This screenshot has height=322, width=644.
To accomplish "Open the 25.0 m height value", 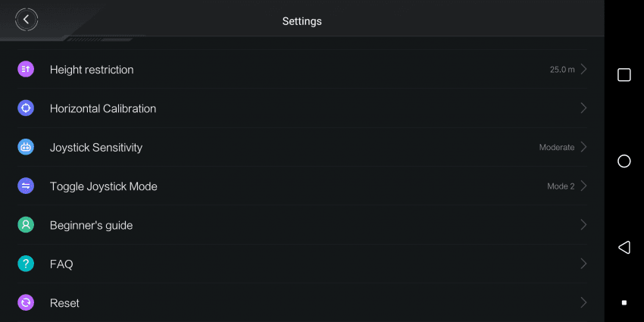I will click(x=562, y=70).
